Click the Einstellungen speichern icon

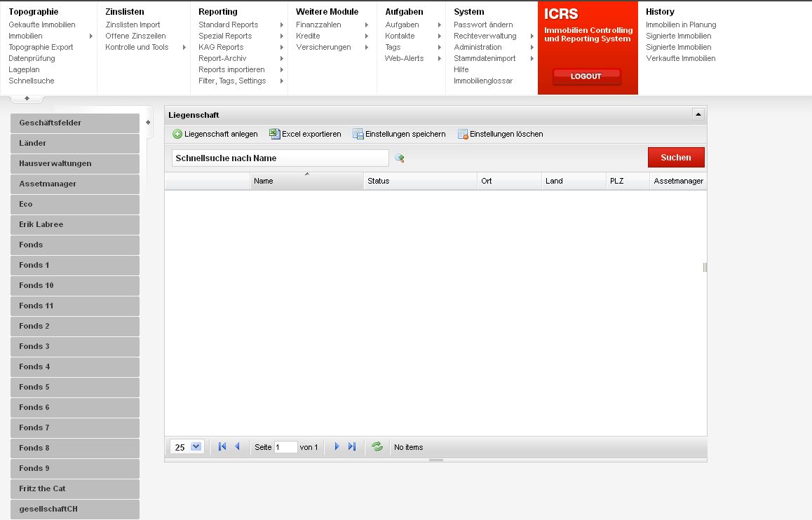click(358, 134)
